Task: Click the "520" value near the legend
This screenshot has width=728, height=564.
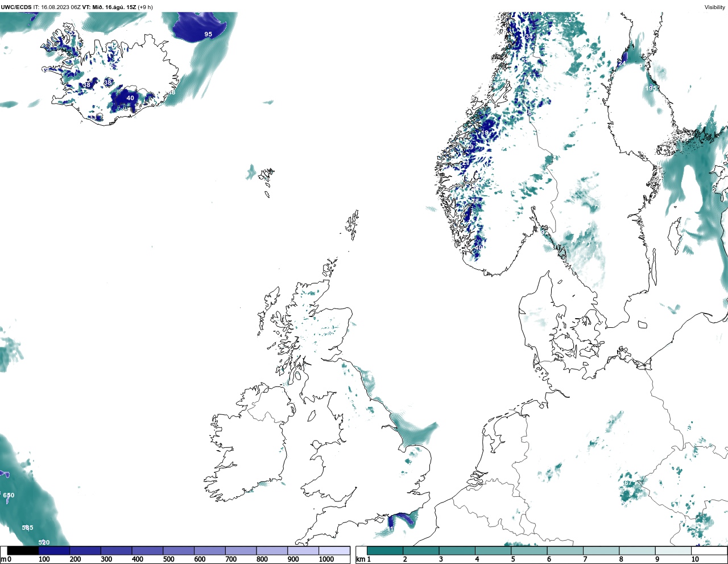Action: click(x=44, y=542)
